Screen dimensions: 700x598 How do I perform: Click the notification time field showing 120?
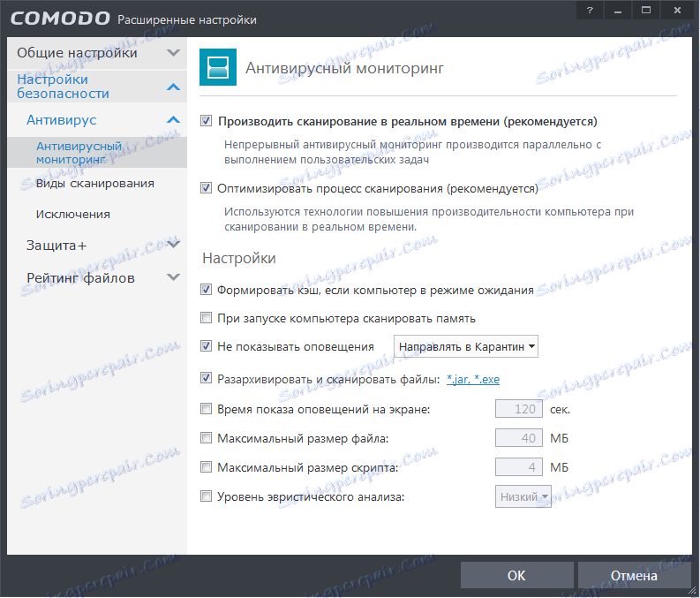coord(519,409)
